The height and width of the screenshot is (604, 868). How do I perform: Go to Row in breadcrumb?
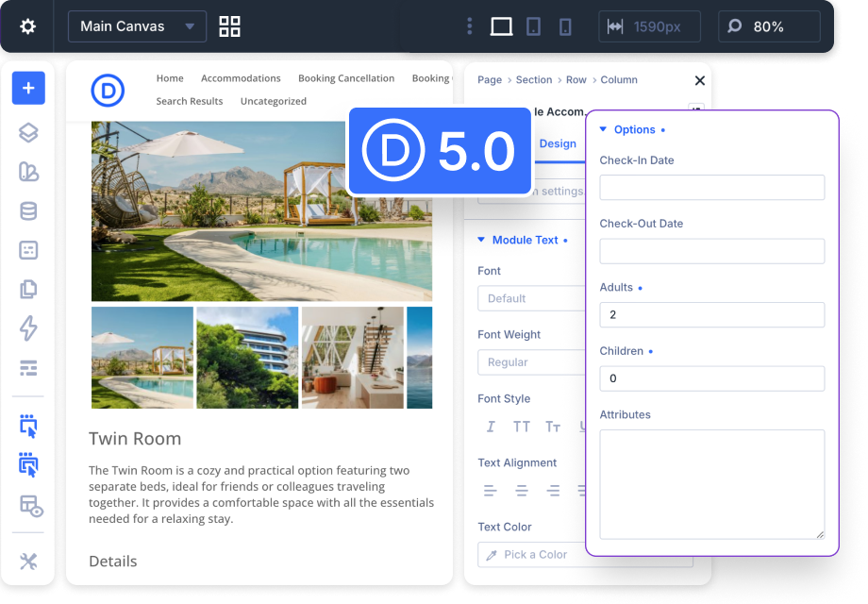pos(576,79)
